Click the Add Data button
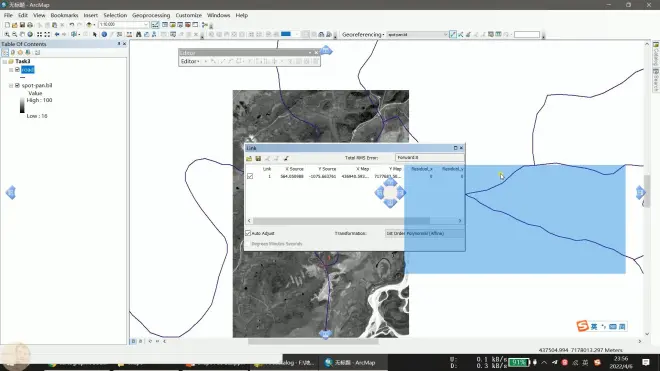 pyautogui.click(x=89, y=25)
